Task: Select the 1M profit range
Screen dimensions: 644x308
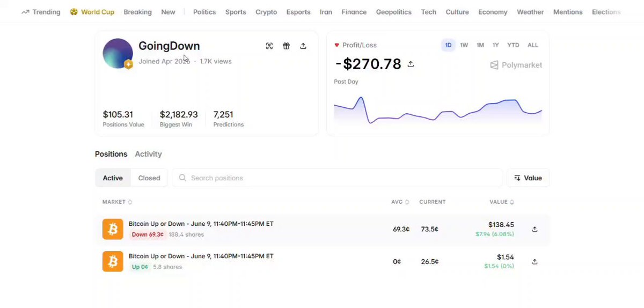Action: tap(480, 45)
